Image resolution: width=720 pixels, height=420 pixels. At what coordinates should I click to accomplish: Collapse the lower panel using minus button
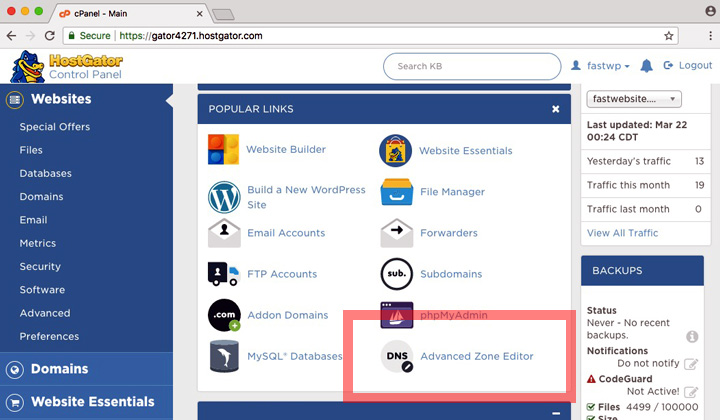(556, 413)
